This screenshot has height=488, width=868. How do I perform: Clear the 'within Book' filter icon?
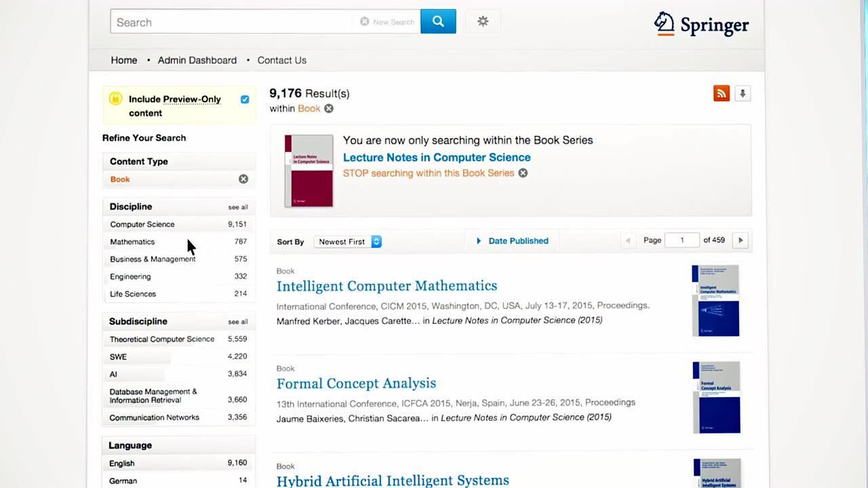click(329, 108)
